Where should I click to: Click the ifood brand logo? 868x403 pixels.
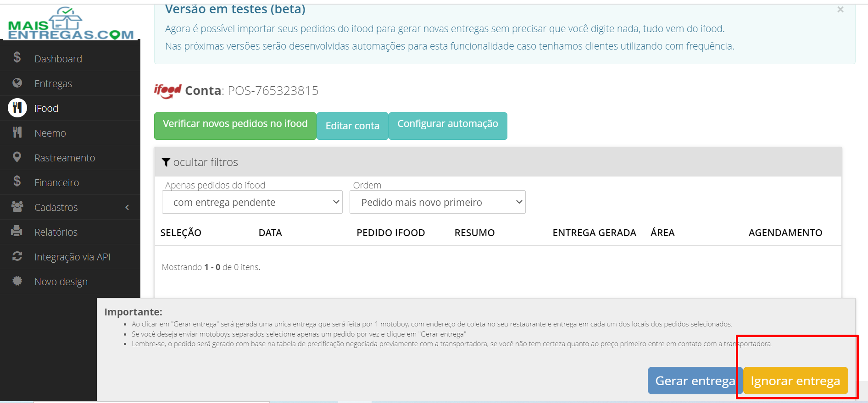point(168,91)
